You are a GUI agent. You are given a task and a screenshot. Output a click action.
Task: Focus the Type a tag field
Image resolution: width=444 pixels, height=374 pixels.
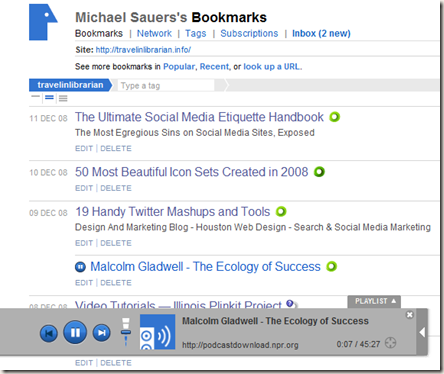click(166, 86)
